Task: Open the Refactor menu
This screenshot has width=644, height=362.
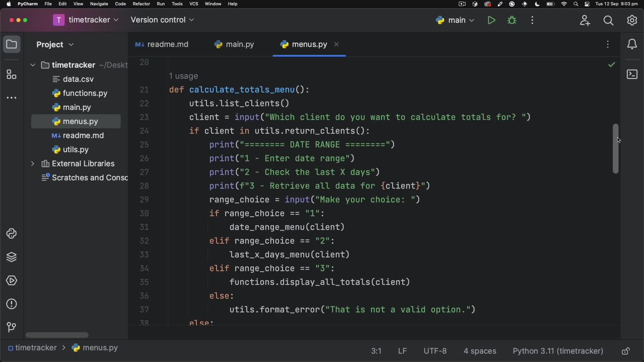Action: tap(141, 4)
